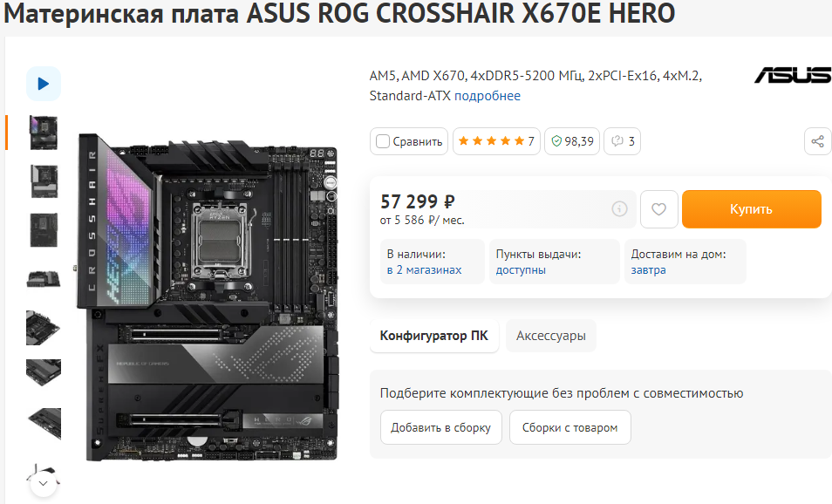Screen dimensions: 832x504
Task: Click the ASUS brand logo
Action: [793, 75]
